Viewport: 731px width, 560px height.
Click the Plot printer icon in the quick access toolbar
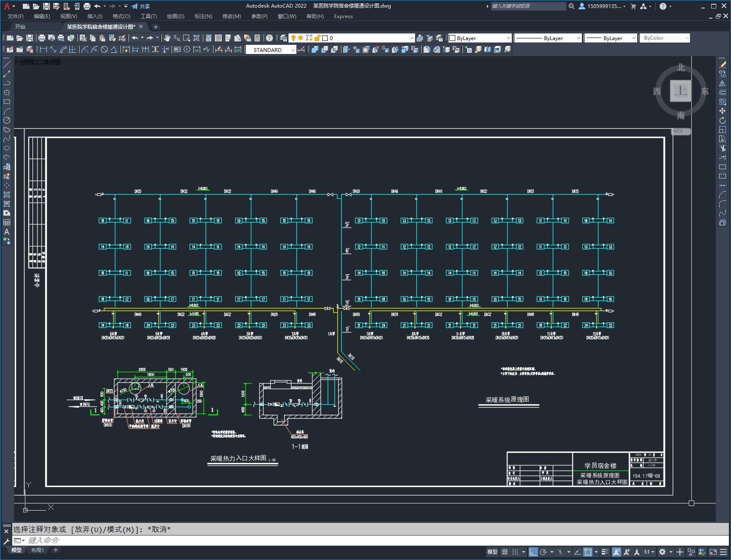click(87, 6)
